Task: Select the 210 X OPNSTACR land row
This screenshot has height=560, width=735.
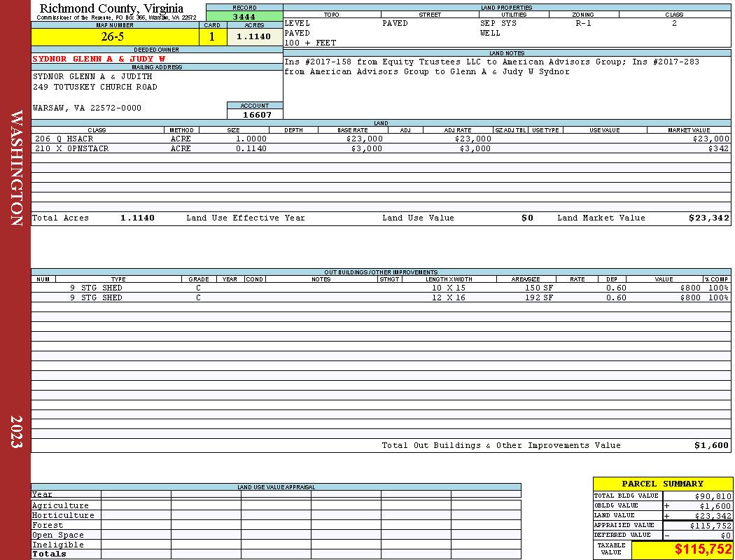Action: pos(381,148)
